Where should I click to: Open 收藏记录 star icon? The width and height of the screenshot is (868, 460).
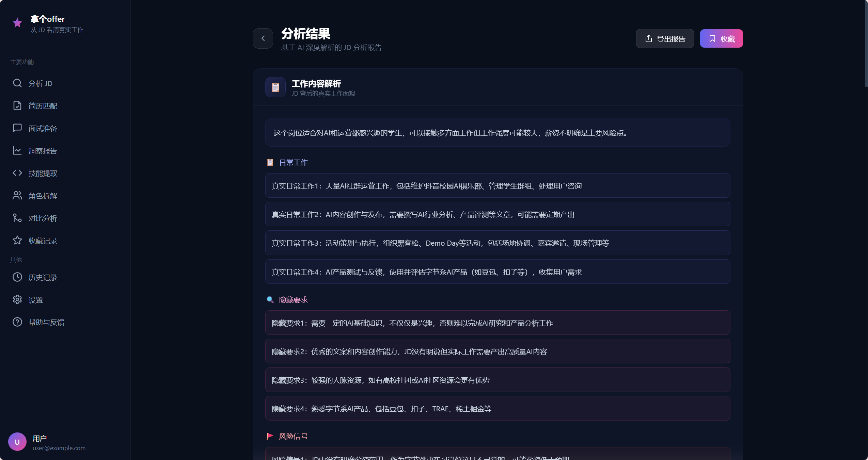(17, 240)
